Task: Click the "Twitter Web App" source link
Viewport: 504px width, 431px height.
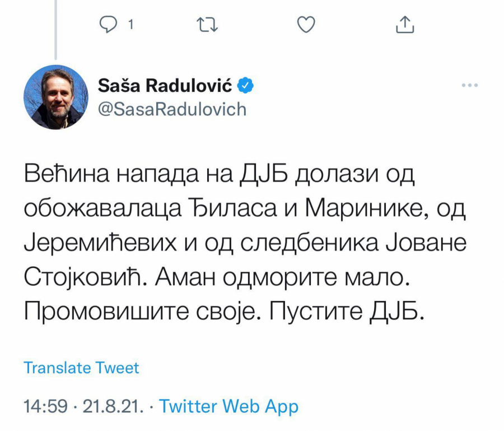Action: [228, 406]
